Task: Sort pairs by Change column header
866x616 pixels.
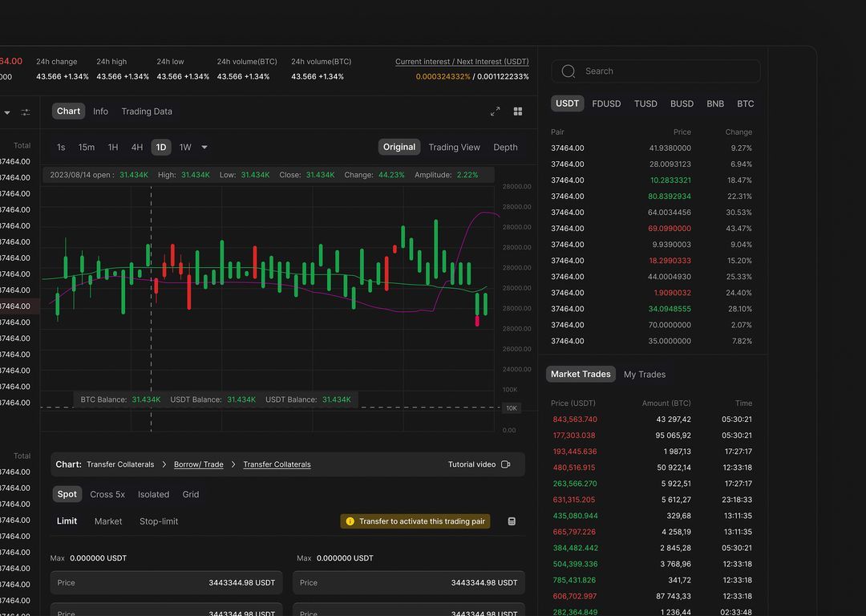Action: [x=739, y=132]
